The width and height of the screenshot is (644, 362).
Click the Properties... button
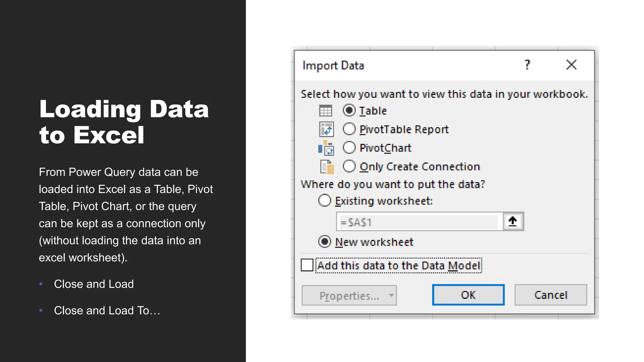click(349, 295)
